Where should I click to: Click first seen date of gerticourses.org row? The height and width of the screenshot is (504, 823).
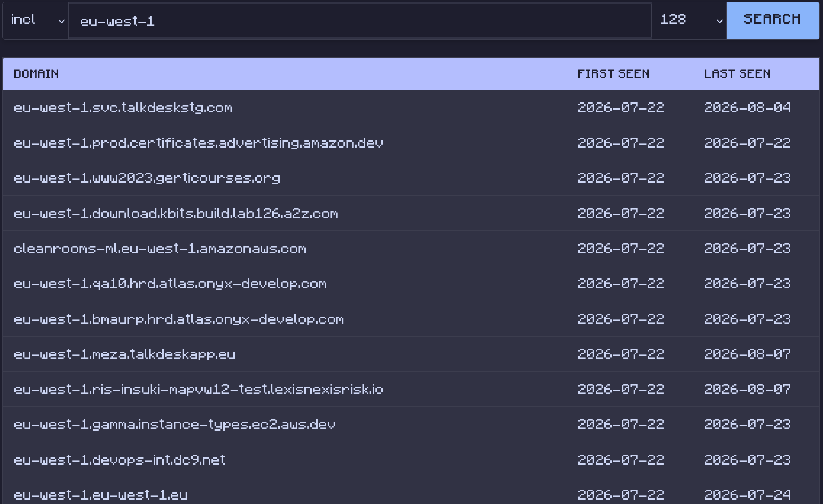[621, 178]
